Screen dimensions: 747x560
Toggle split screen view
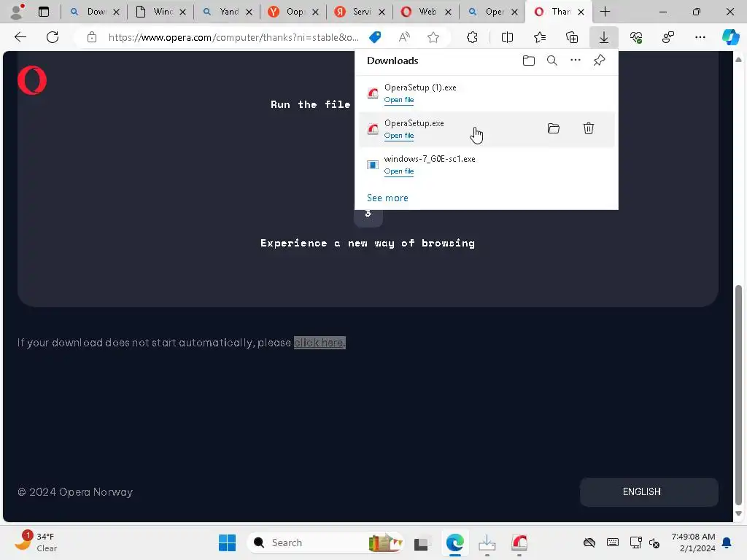pyautogui.click(x=508, y=37)
